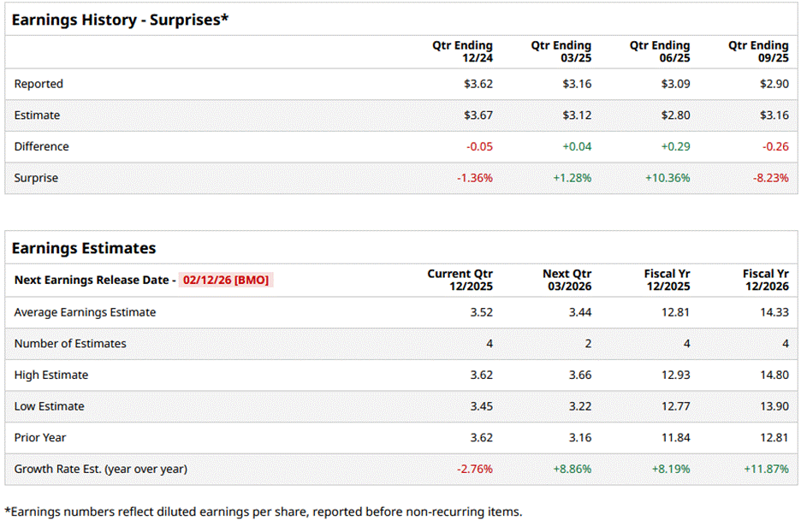
Task: Click the Qtr Ending 09/25 column header
Action: point(758,51)
